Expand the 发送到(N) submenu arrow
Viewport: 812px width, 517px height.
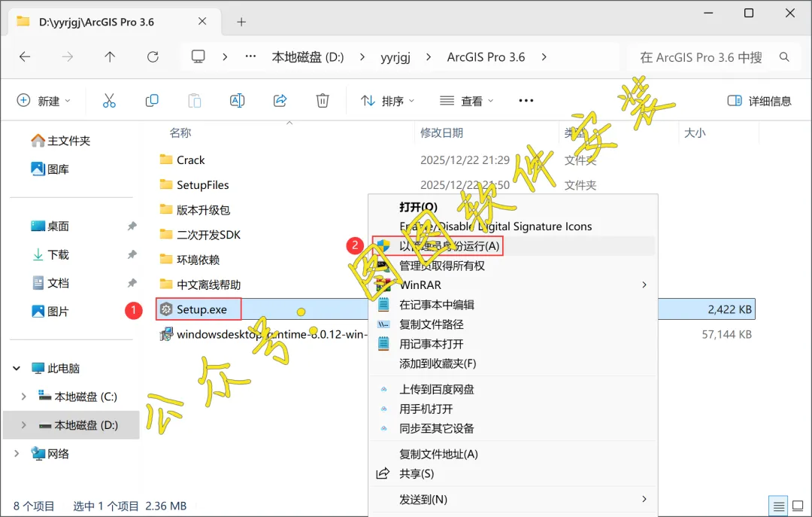644,499
